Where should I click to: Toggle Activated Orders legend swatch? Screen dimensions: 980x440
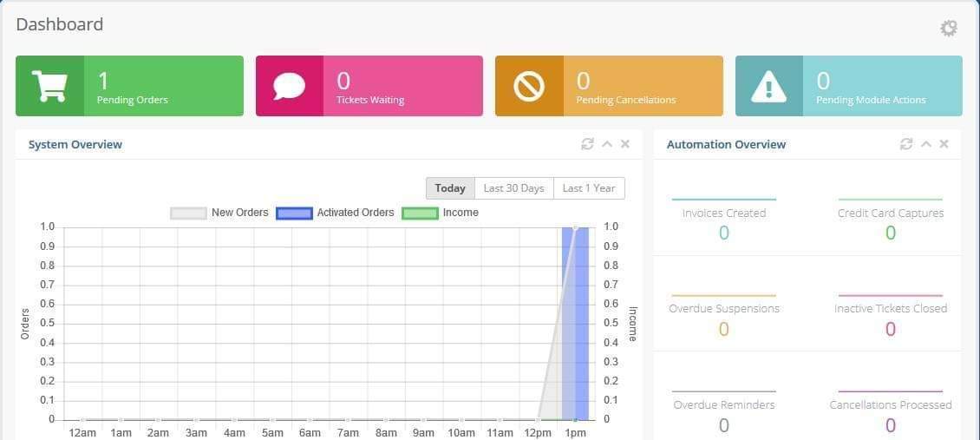pyautogui.click(x=294, y=213)
